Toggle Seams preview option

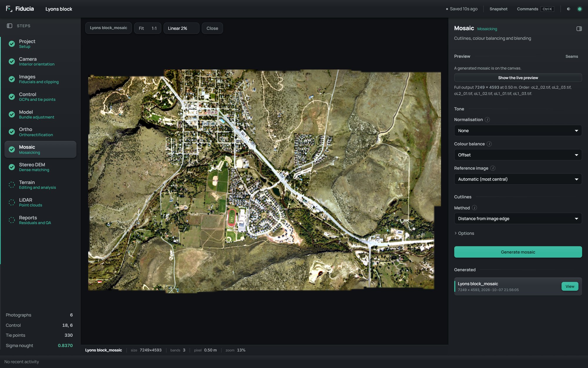pyautogui.click(x=572, y=56)
